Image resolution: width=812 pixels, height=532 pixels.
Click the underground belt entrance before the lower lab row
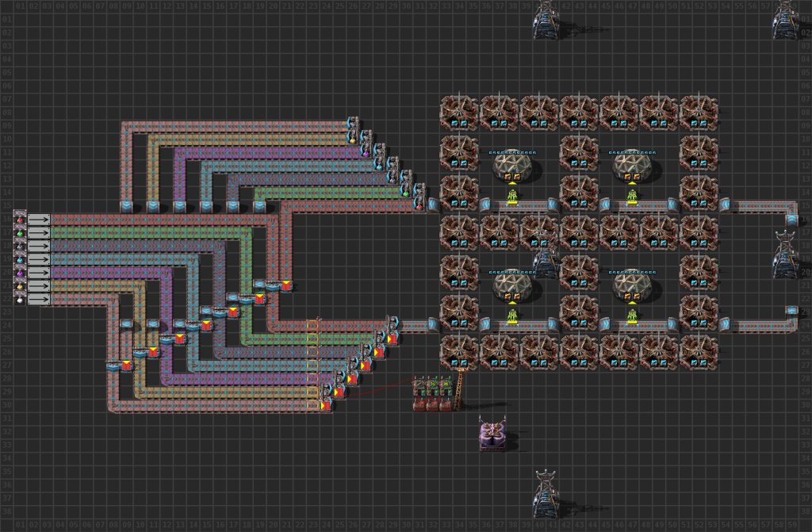pyautogui.click(x=433, y=325)
